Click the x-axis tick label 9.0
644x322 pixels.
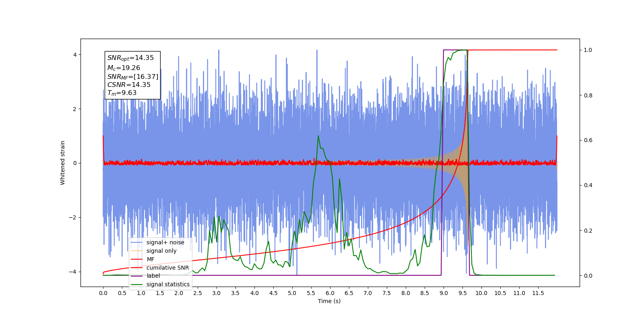(x=444, y=293)
